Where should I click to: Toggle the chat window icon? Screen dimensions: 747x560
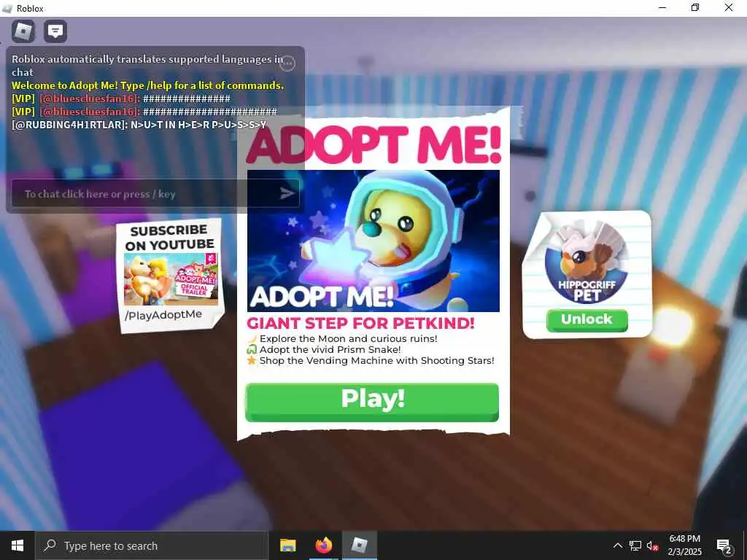click(x=55, y=31)
